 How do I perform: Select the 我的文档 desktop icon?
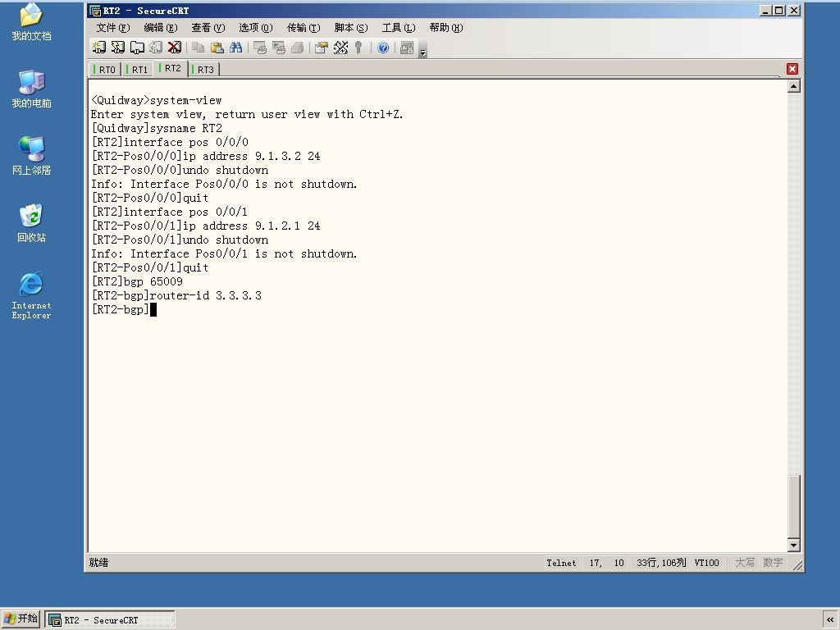pos(32,21)
